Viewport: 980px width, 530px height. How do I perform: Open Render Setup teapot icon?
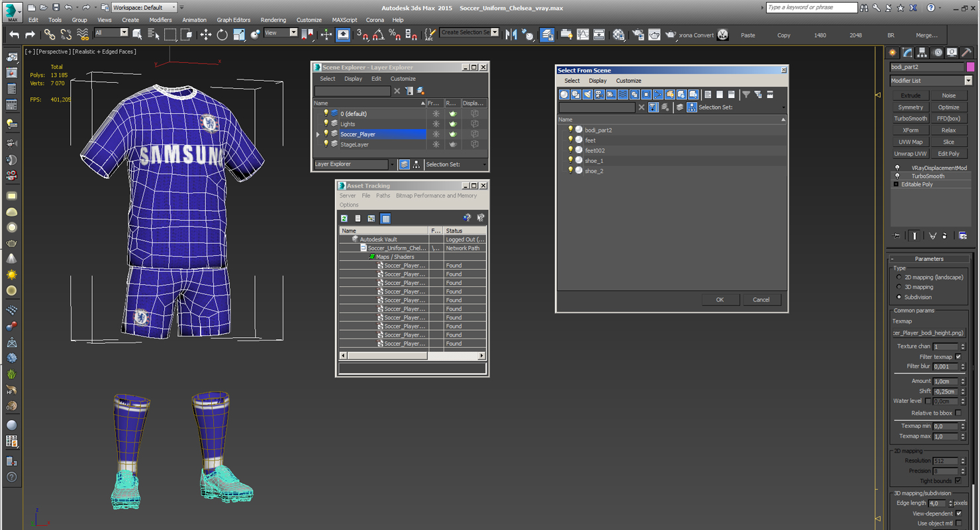[x=637, y=34]
